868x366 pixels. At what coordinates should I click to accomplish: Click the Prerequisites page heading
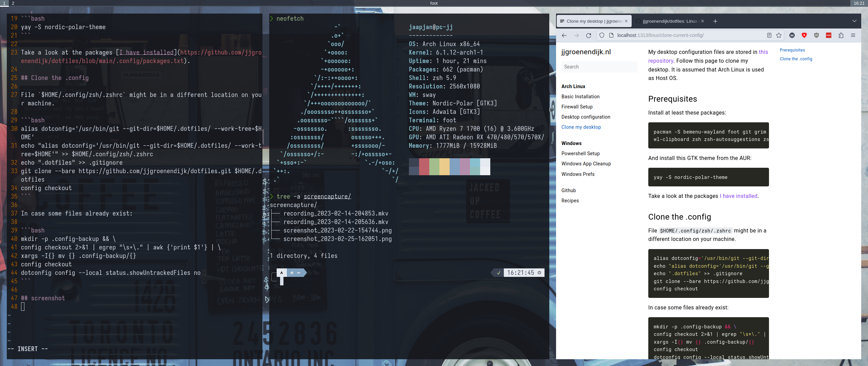point(673,99)
